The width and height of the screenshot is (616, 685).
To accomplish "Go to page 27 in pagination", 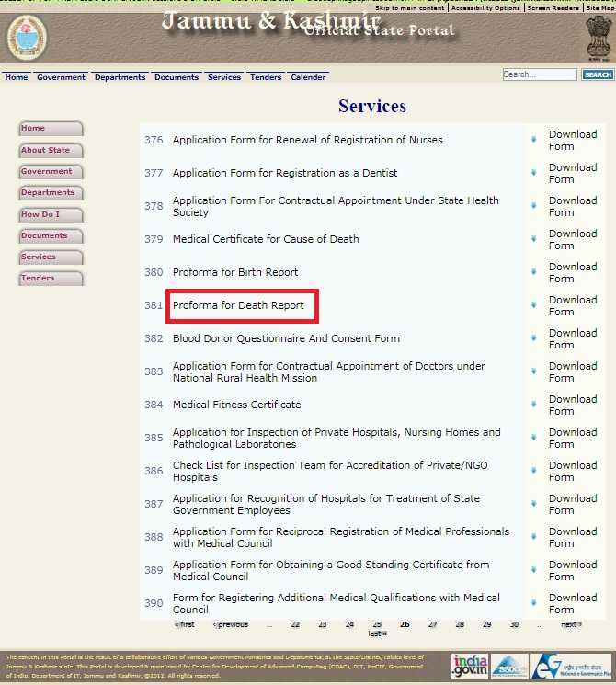I will click(432, 624).
